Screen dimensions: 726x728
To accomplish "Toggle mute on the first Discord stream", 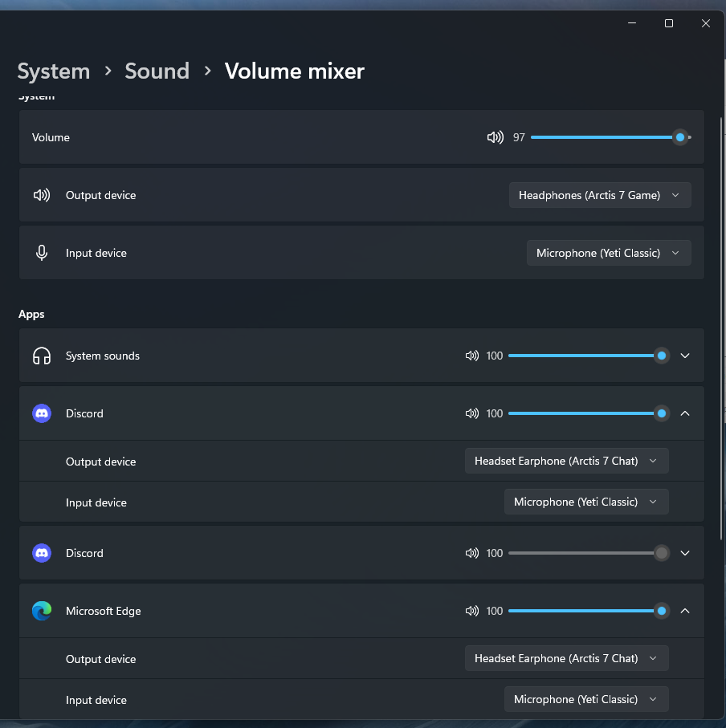I will click(x=472, y=413).
